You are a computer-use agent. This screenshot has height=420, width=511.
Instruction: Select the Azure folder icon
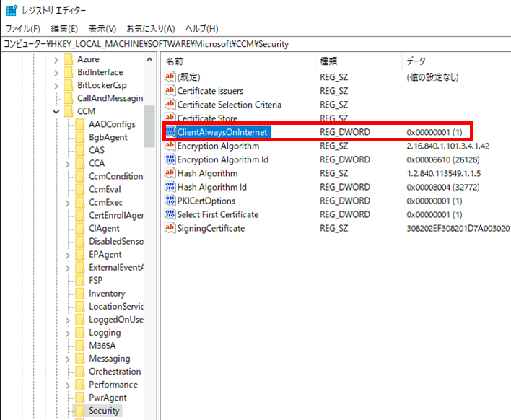(69, 59)
